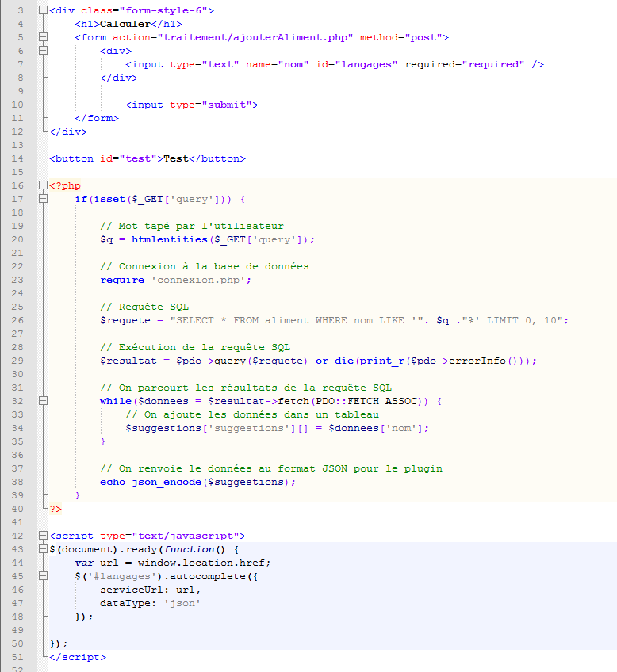617x672 pixels.
Task: Click the closing '</script>' tag
Action: pos(78,657)
